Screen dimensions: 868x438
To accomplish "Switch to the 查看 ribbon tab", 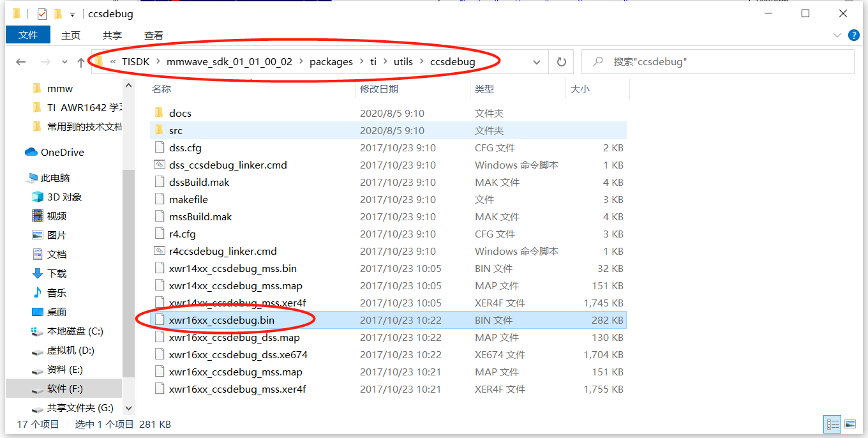I will point(153,35).
